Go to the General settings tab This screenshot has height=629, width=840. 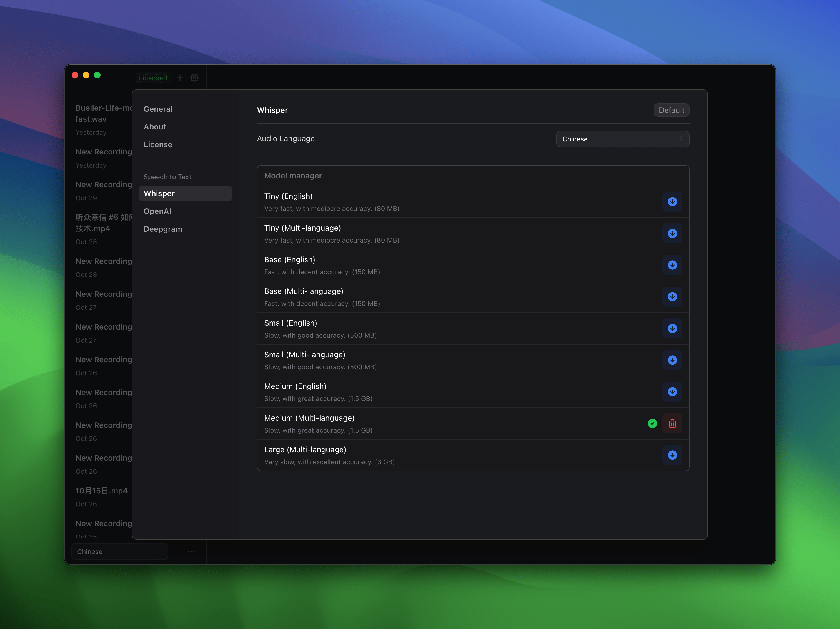coord(158,109)
